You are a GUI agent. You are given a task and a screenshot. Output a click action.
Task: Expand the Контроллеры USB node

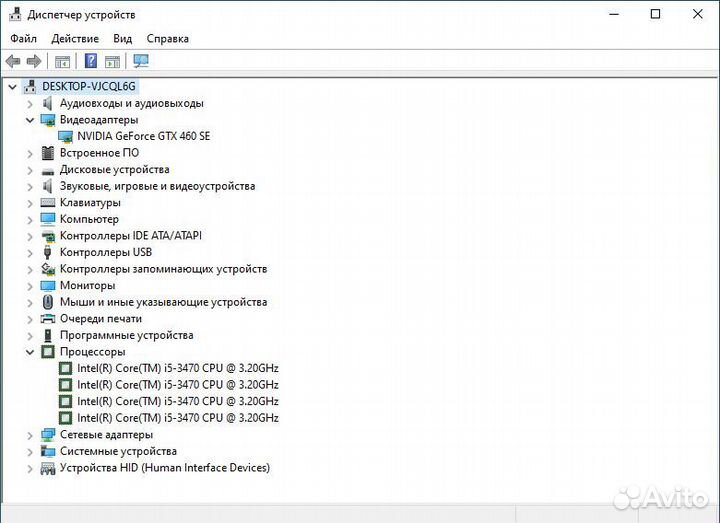[x=30, y=253]
